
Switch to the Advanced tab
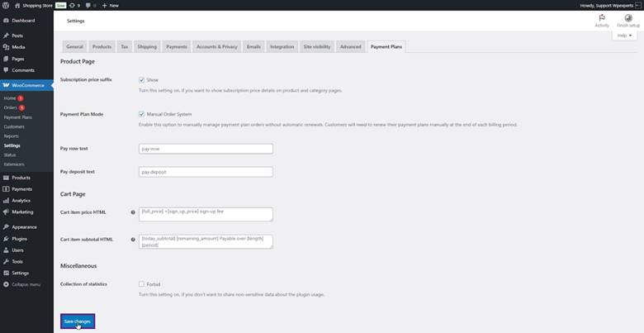(351, 47)
